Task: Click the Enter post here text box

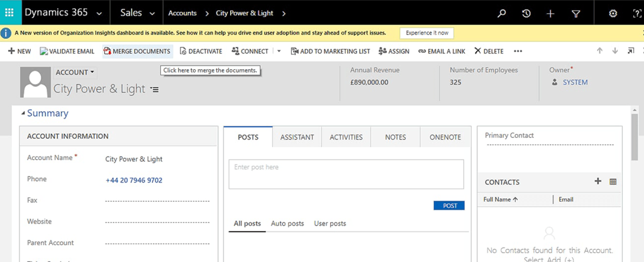Action: (x=347, y=174)
